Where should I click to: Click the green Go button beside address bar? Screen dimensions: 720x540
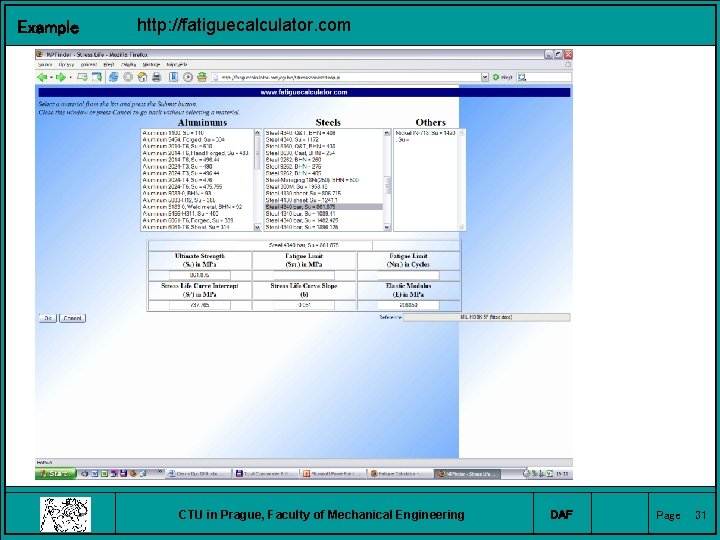tap(502, 77)
